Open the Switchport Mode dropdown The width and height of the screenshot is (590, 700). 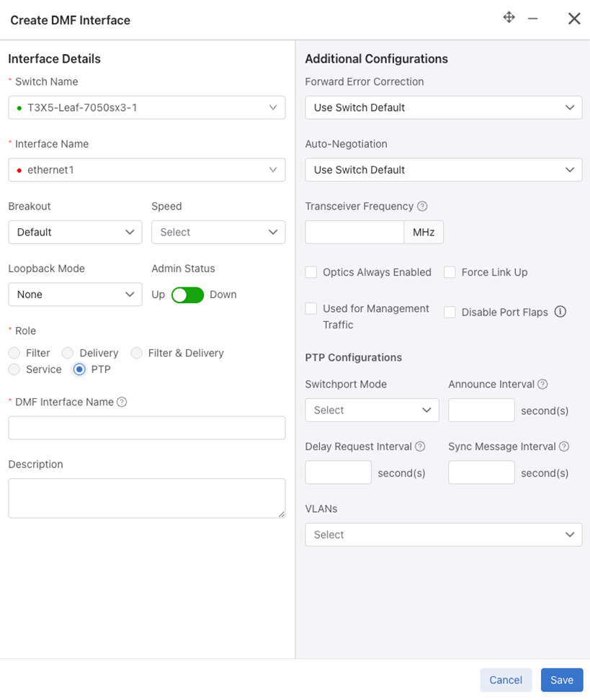(x=372, y=410)
